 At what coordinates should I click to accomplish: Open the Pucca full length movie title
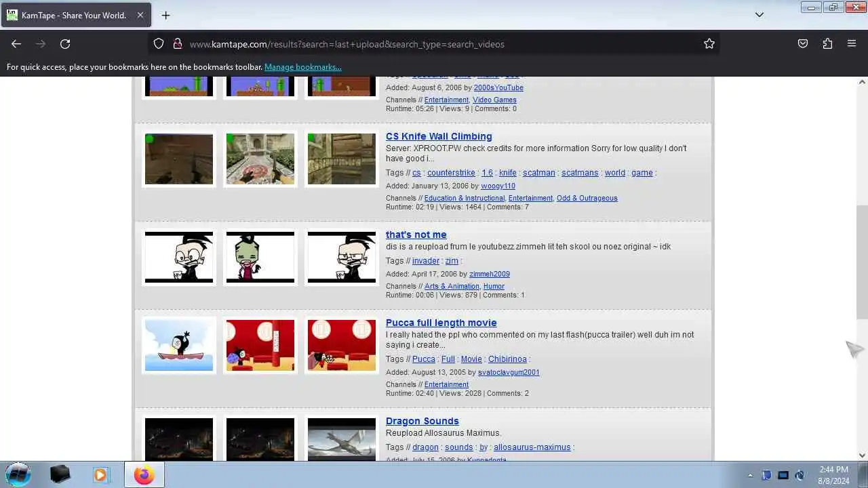pos(441,323)
